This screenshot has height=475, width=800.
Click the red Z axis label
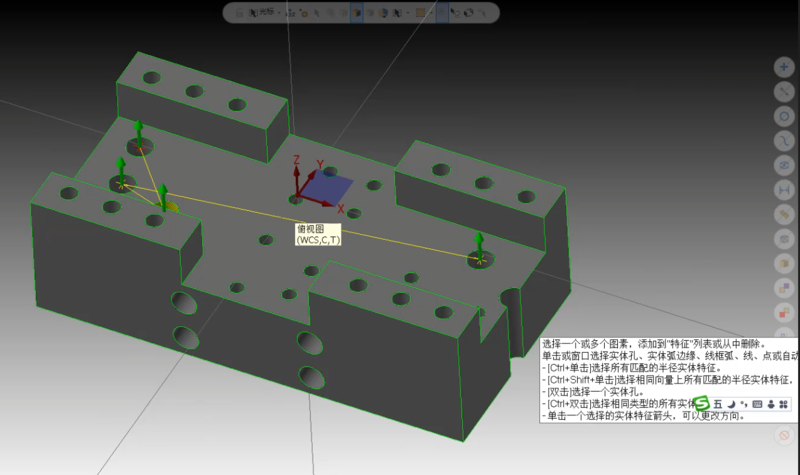point(296,160)
